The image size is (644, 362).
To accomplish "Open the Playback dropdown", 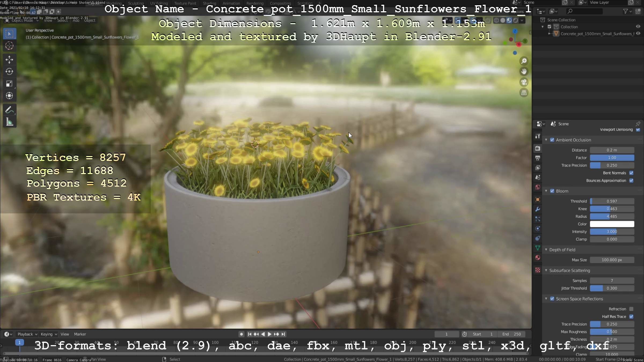I will (27, 334).
